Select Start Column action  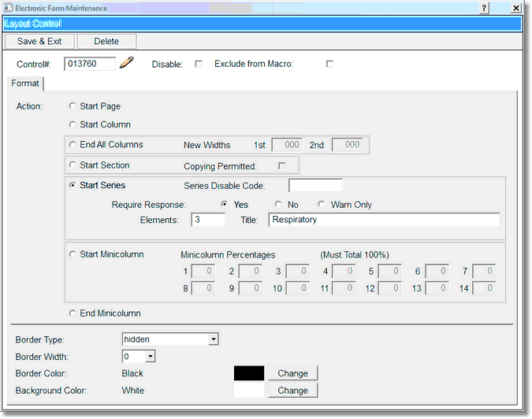[x=73, y=124]
